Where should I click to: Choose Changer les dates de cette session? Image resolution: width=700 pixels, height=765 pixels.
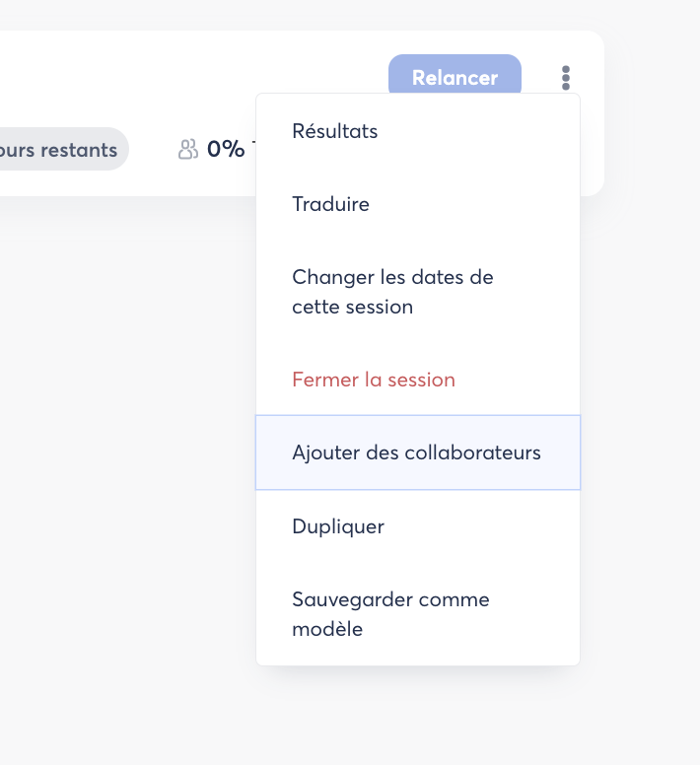tap(392, 292)
